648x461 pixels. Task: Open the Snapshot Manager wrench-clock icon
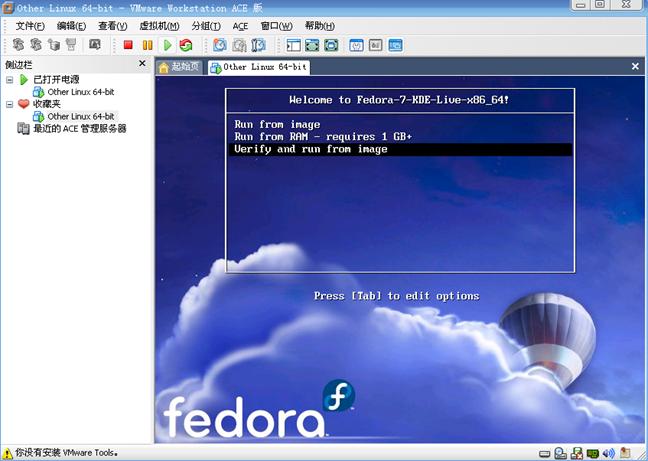258,45
